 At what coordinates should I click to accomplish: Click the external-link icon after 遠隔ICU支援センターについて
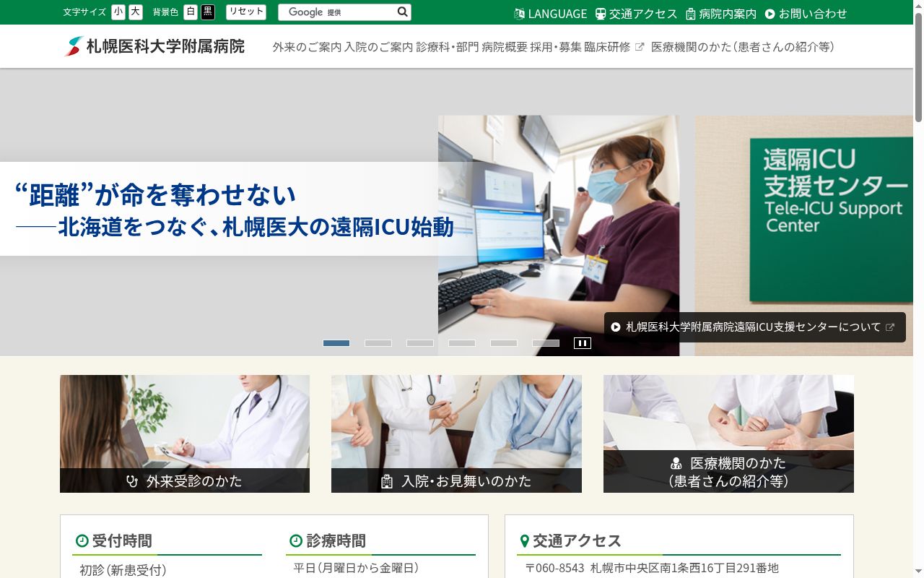tap(890, 327)
